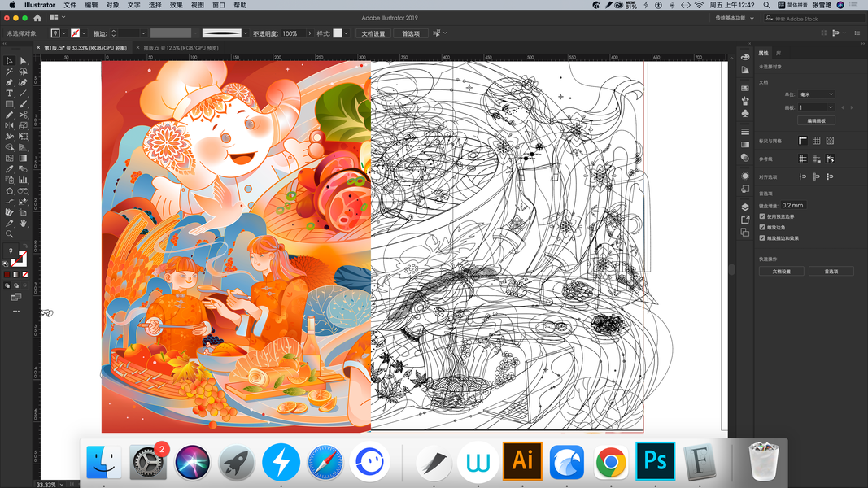Select the Pen tool
The height and width of the screenshot is (488, 868).
coord(10,82)
